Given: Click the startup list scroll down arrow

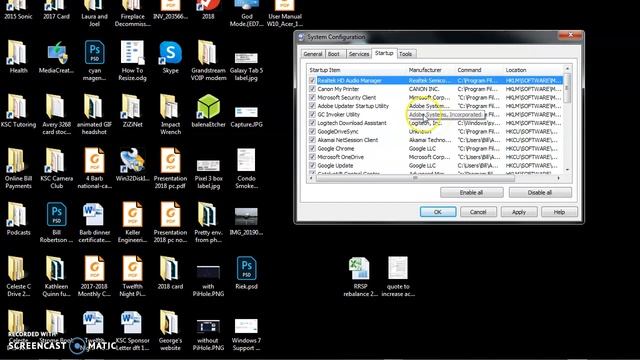Looking at the screenshot, I should click(x=567, y=170).
